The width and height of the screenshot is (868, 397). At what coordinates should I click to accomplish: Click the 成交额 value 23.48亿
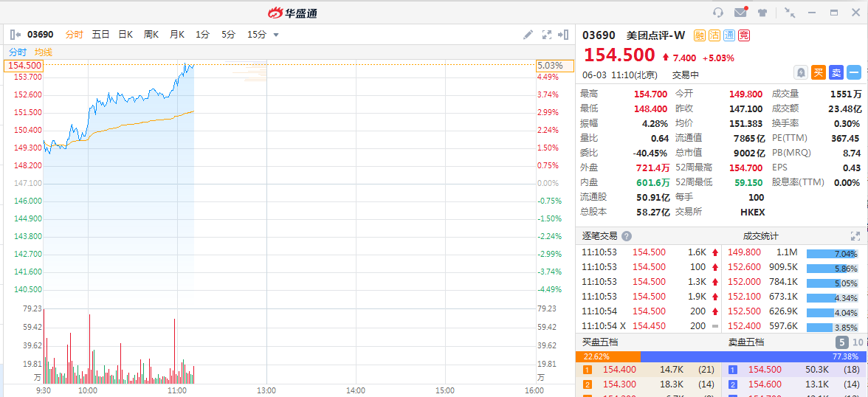(x=844, y=108)
